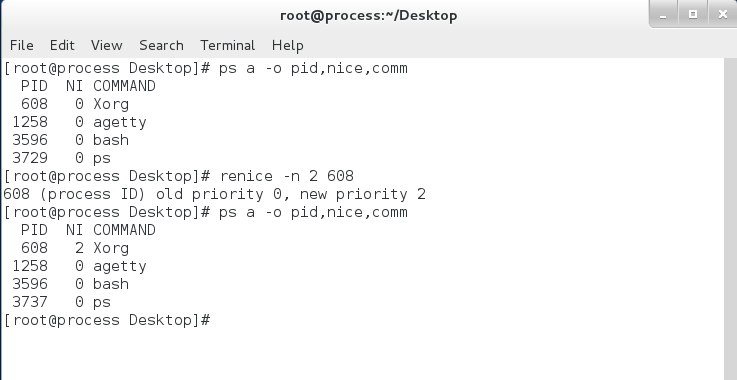Click the first ps a -o command line
737x380 pixels.
(206, 69)
